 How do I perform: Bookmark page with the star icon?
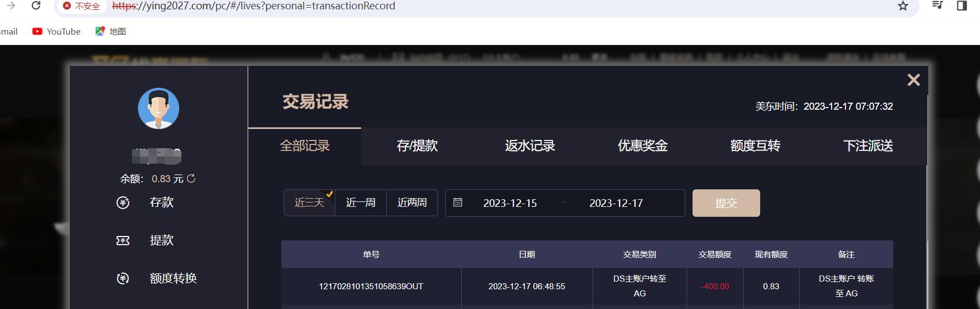903,6
